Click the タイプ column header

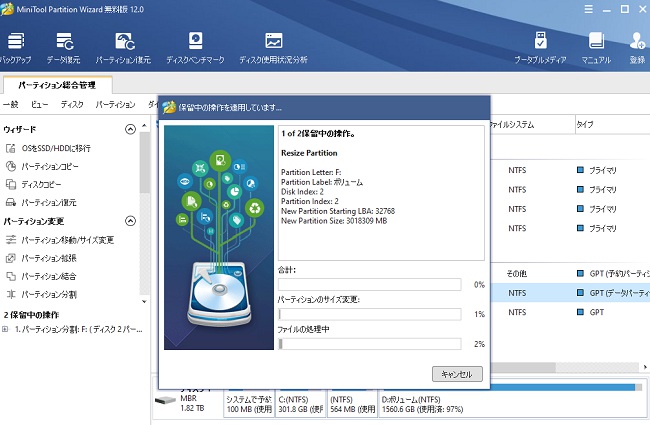tap(612, 124)
